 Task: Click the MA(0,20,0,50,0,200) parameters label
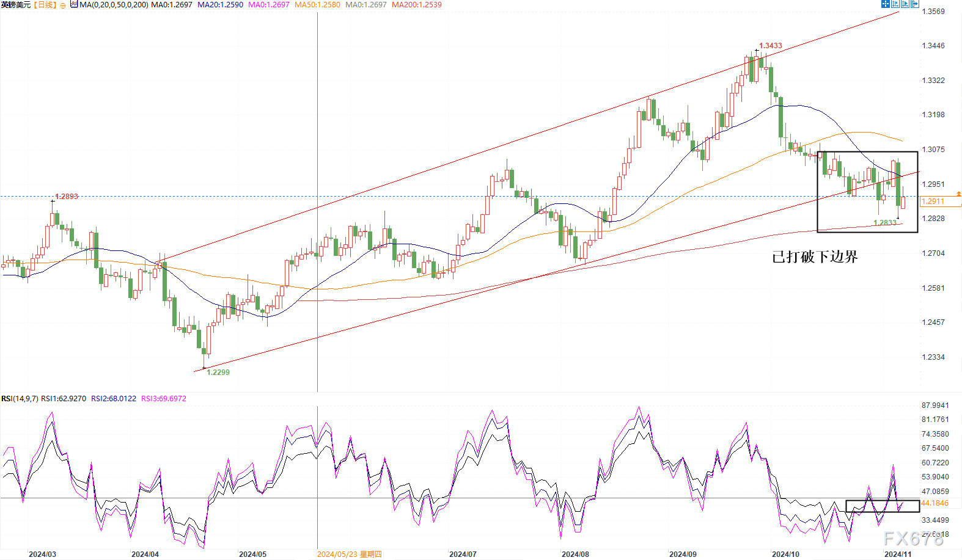[114, 5]
